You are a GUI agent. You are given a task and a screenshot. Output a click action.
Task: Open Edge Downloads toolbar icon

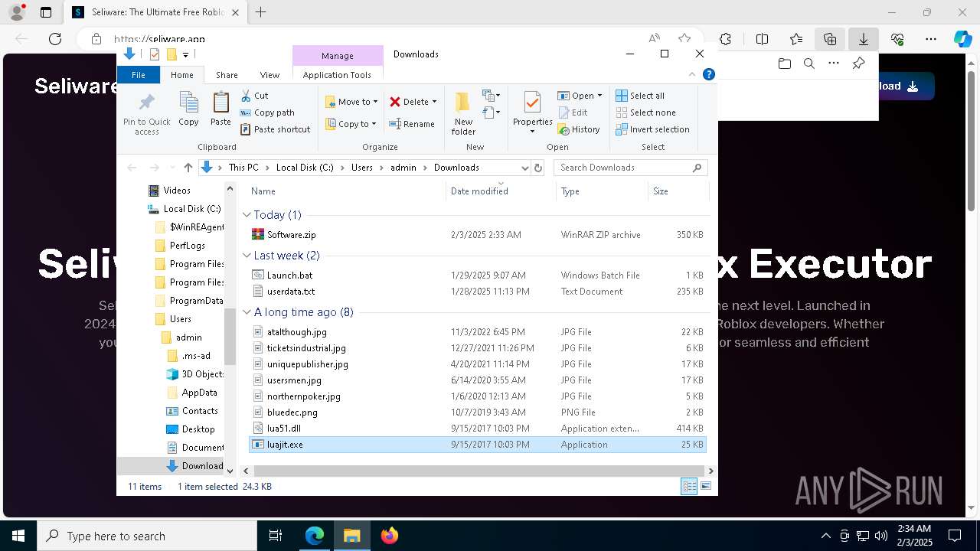(x=864, y=39)
